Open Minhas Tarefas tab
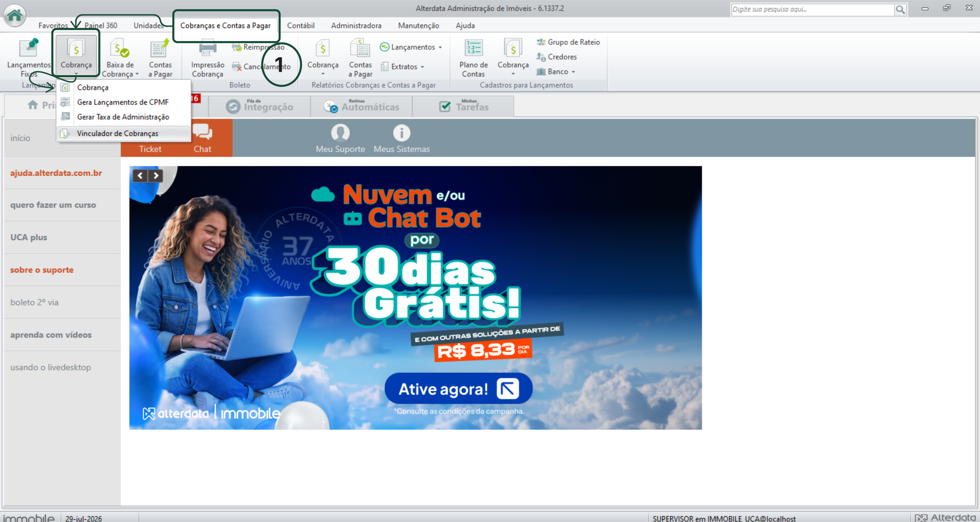Screen dimensions: 980x522 click(x=463, y=106)
